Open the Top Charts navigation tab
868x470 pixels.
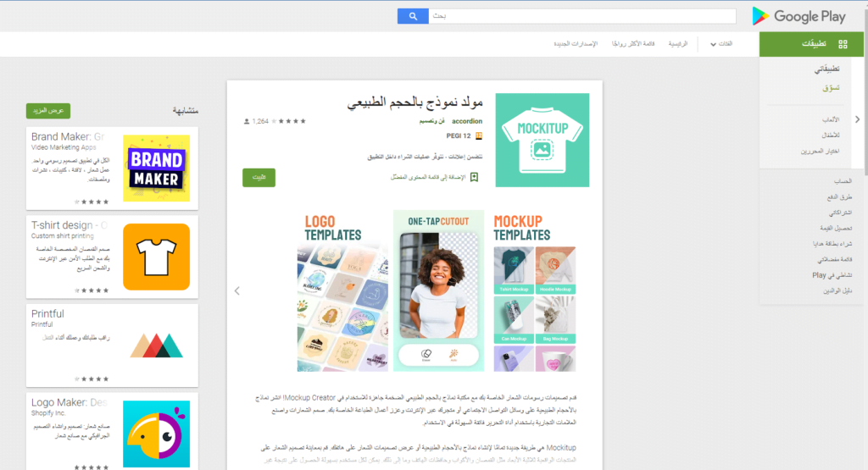click(632, 44)
